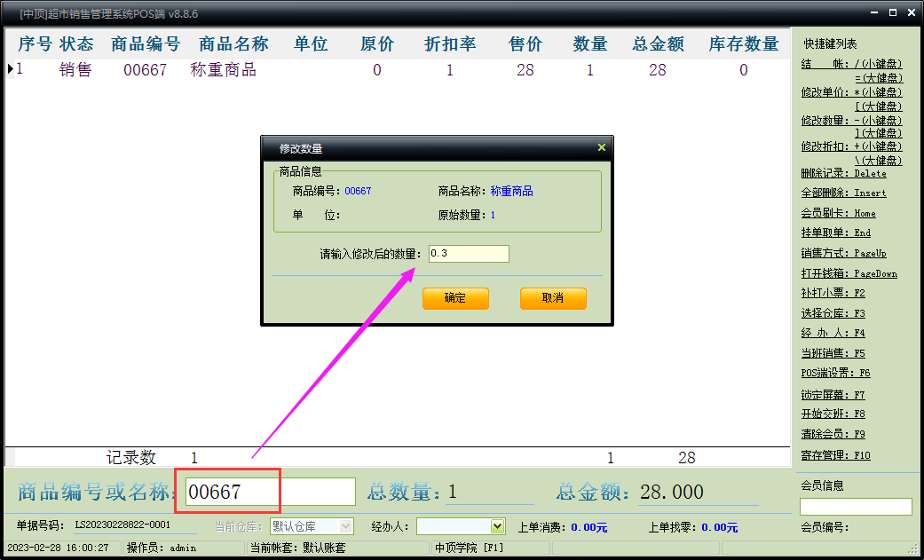Click the 单位 column header
The width and height of the screenshot is (924, 560).
point(311,43)
